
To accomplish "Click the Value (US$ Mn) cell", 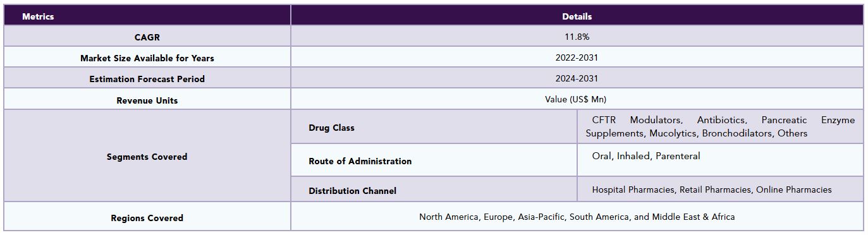I will pos(577,99).
